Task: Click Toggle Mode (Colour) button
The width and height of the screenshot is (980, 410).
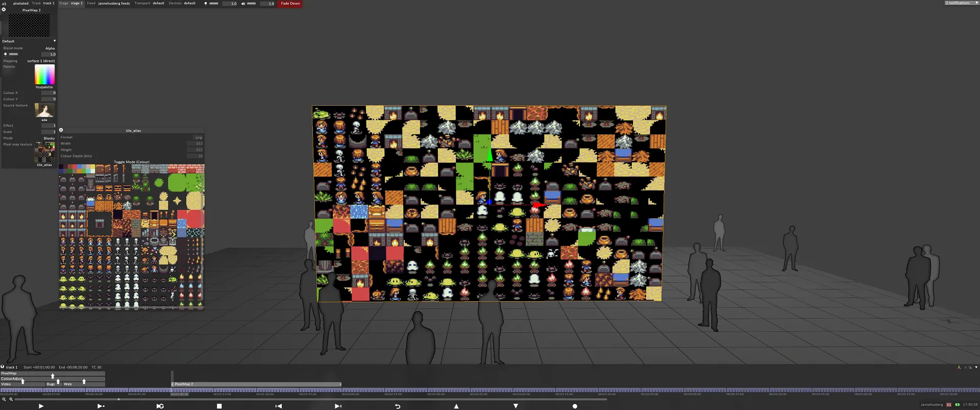Action: pyautogui.click(x=132, y=162)
